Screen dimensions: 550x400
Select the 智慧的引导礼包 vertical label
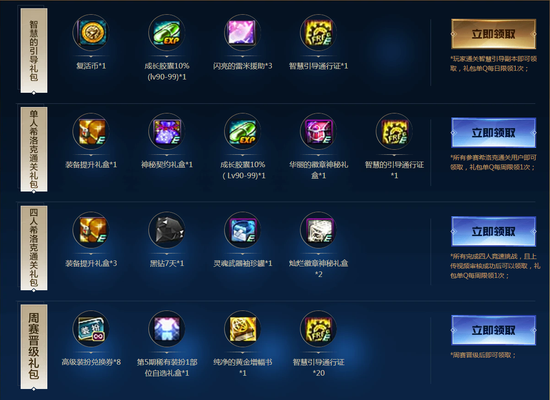coord(34,51)
